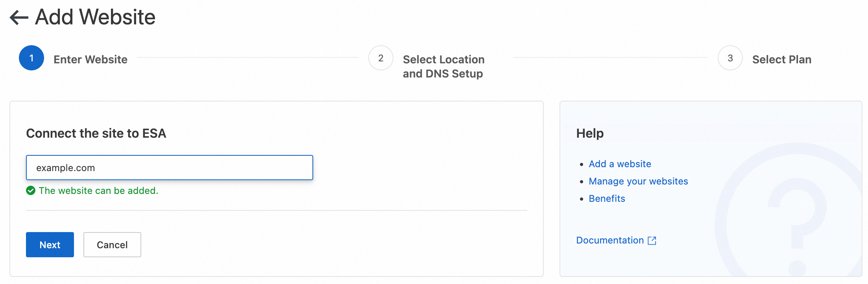Click the step 3 circle icon

point(730,58)
